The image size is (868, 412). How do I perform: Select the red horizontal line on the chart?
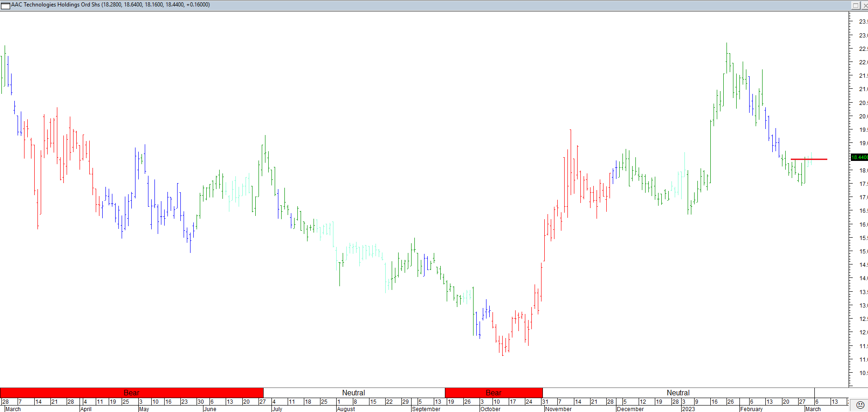(809, 159)
